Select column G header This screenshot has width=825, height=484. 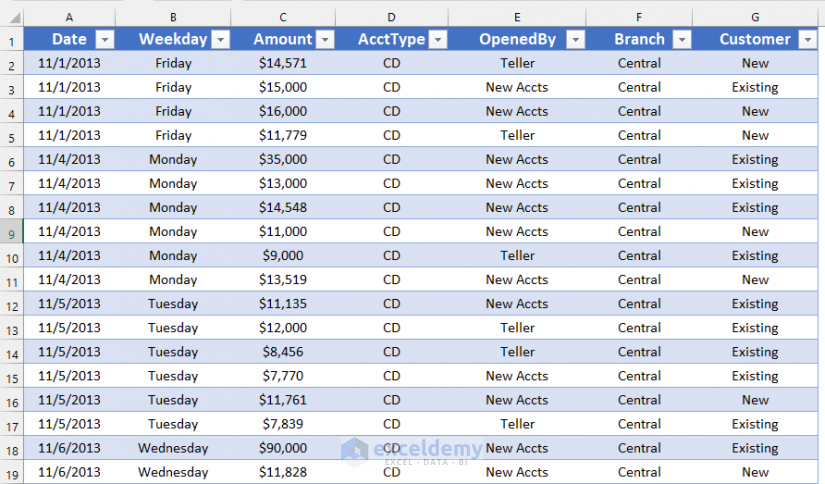click(755, 17)
